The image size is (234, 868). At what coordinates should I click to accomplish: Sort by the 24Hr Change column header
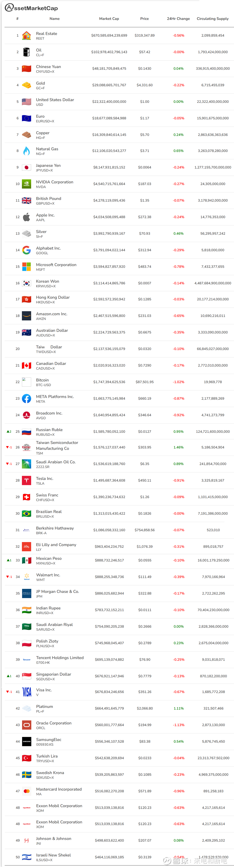178,19
